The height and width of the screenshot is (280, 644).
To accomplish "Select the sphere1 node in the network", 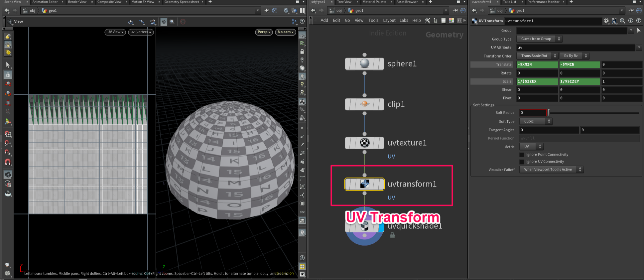I will click(x=364, y=64).
